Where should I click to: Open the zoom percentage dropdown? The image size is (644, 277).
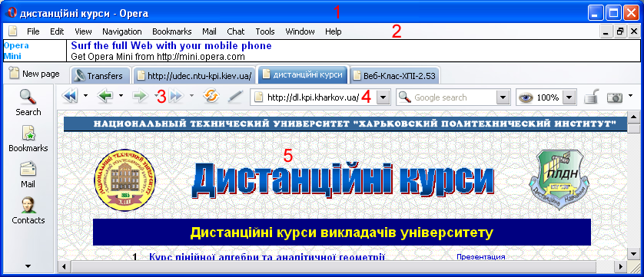coord(569,97)
